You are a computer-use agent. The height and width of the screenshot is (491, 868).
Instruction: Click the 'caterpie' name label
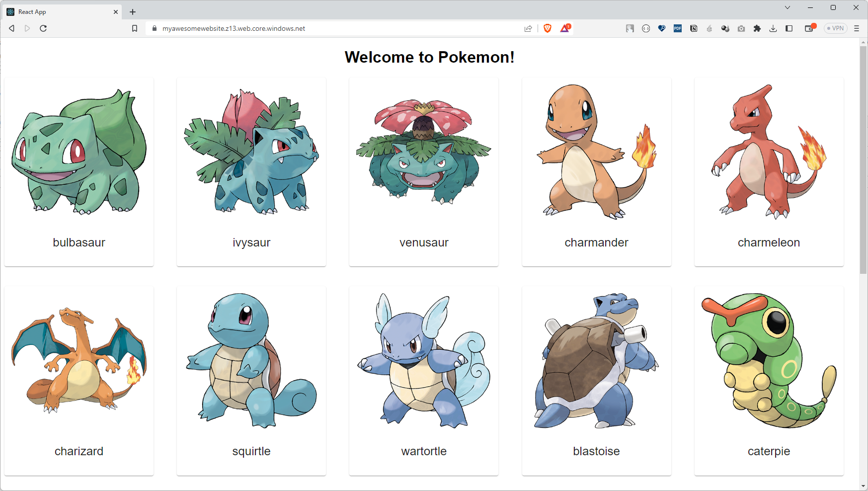click(769, 451)
